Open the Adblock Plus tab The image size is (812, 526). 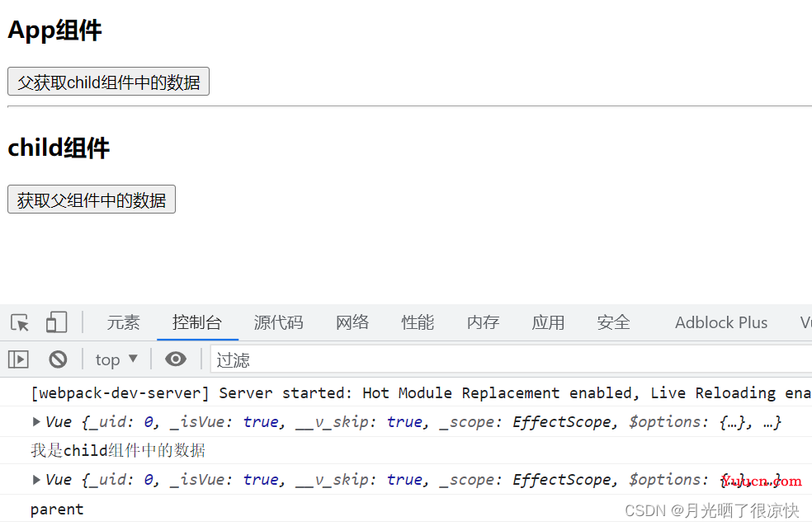(721, 322)
